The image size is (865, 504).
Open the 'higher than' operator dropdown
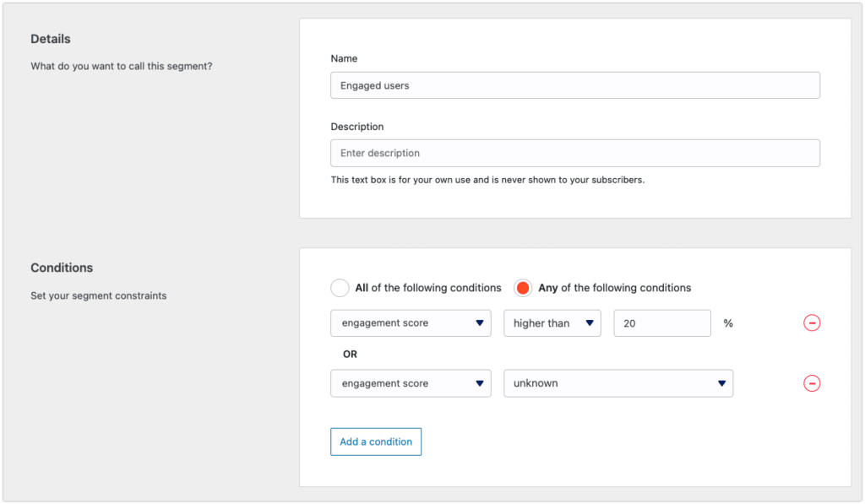pos(552,323)
